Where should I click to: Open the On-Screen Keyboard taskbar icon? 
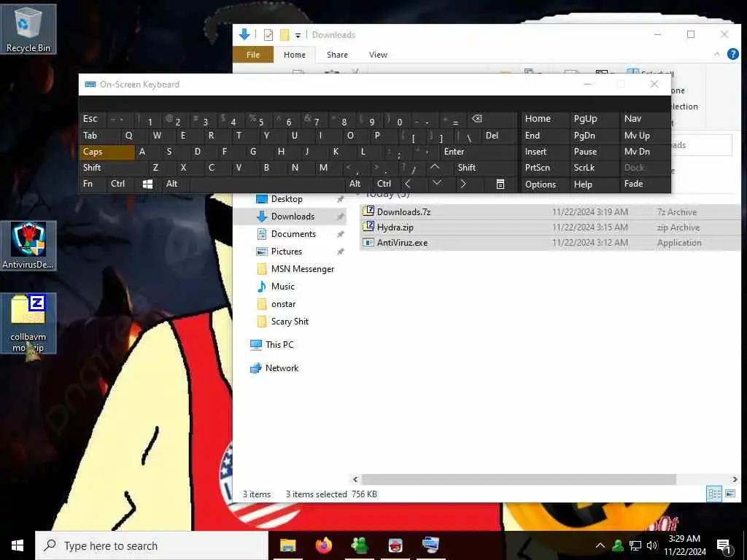[x=431, y=545]
